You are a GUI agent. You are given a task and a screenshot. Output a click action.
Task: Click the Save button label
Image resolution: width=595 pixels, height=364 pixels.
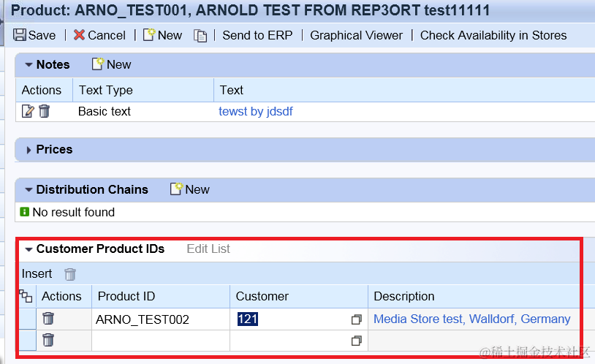click(x=42, y=35)
